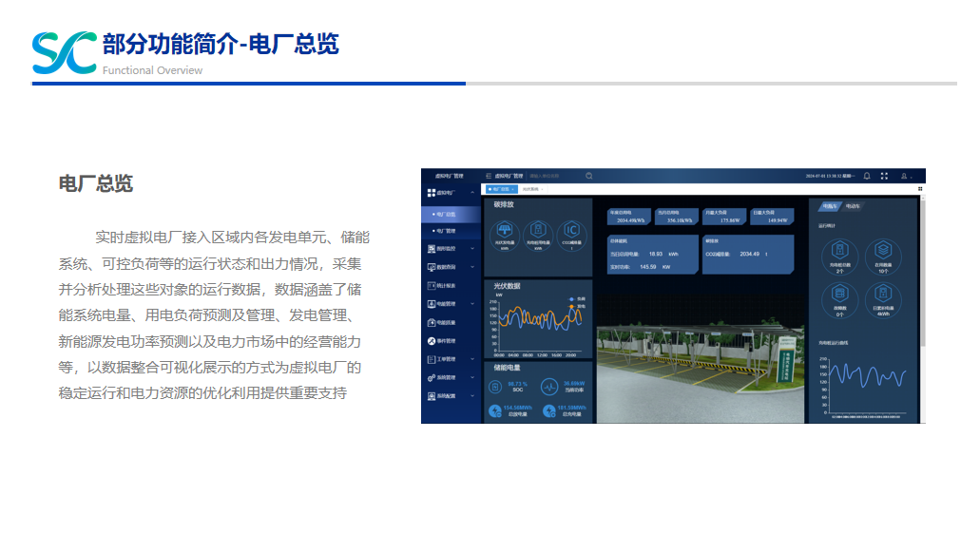The height and width of the screenshot is (552, 980).
Task: Click the notification bell icon
Action: pyautogui.click(x=867, y=176)
